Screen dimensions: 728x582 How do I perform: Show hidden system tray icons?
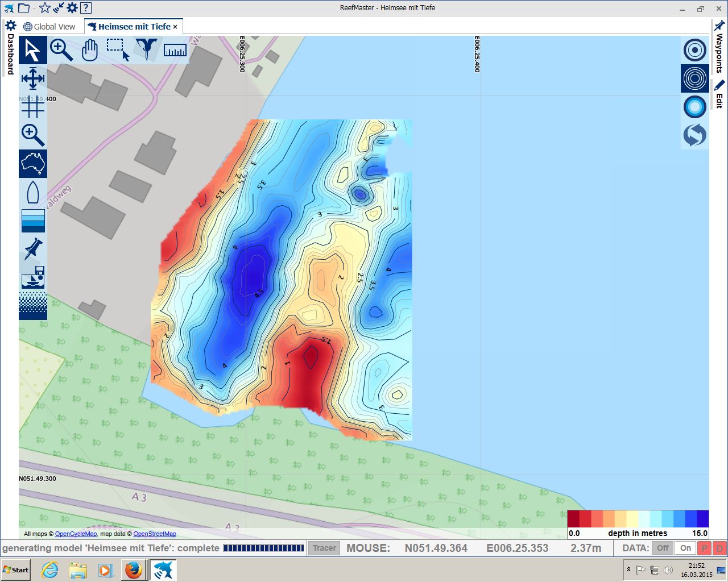pyautogui.click(x=628, y=569)
